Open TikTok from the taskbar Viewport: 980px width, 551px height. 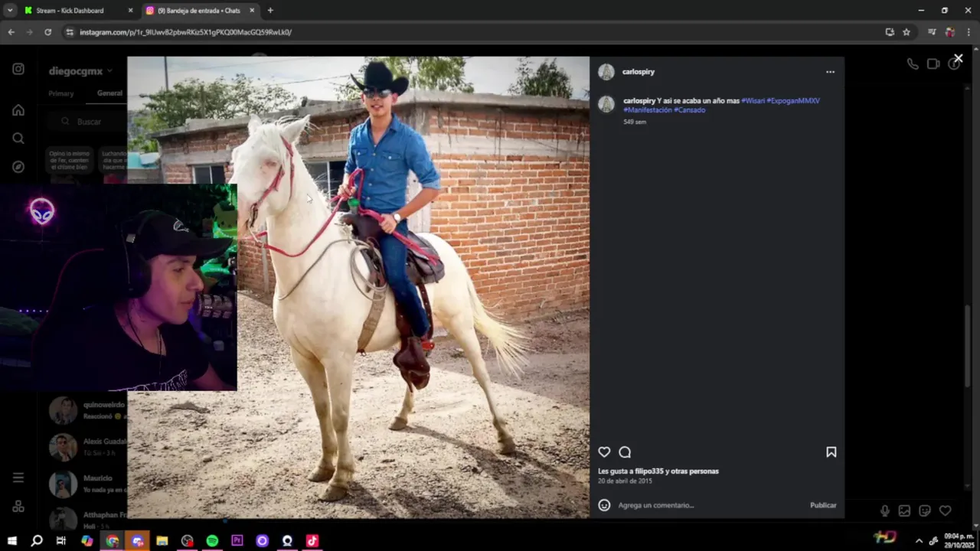pyautogui.click(x=312, y=541)
